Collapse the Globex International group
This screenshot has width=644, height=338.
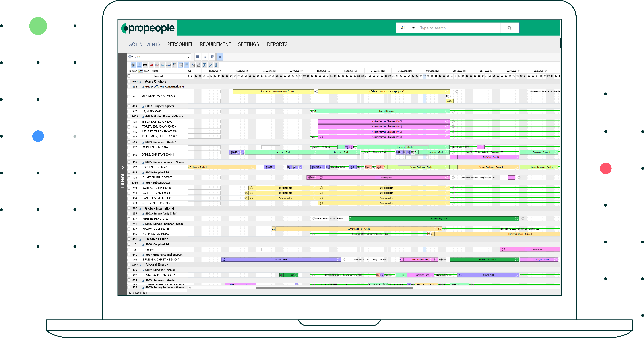(x=140, y=209)
